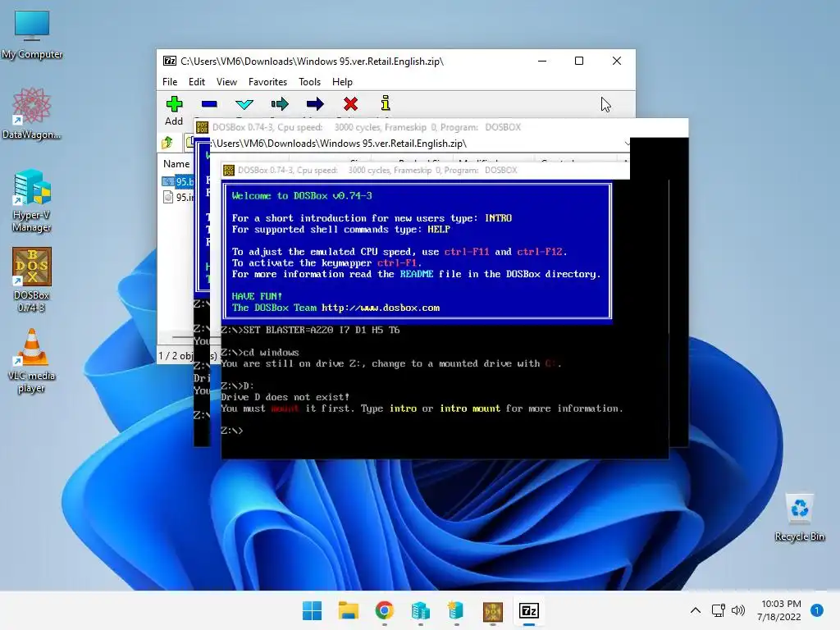Click the green Add button in 7-Zip
The width and height of the screenshot is (840, 630).
174,111
